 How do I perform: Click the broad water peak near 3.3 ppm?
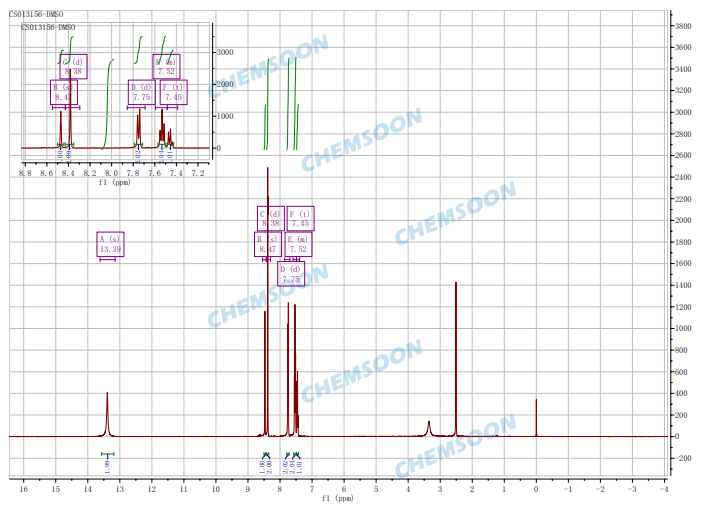pos(429,428)
